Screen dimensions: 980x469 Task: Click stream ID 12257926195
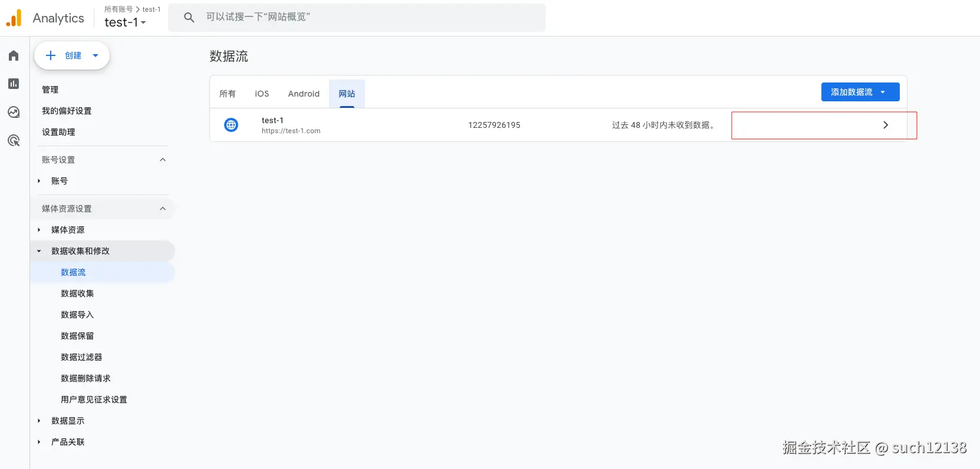tap(494, 125)
